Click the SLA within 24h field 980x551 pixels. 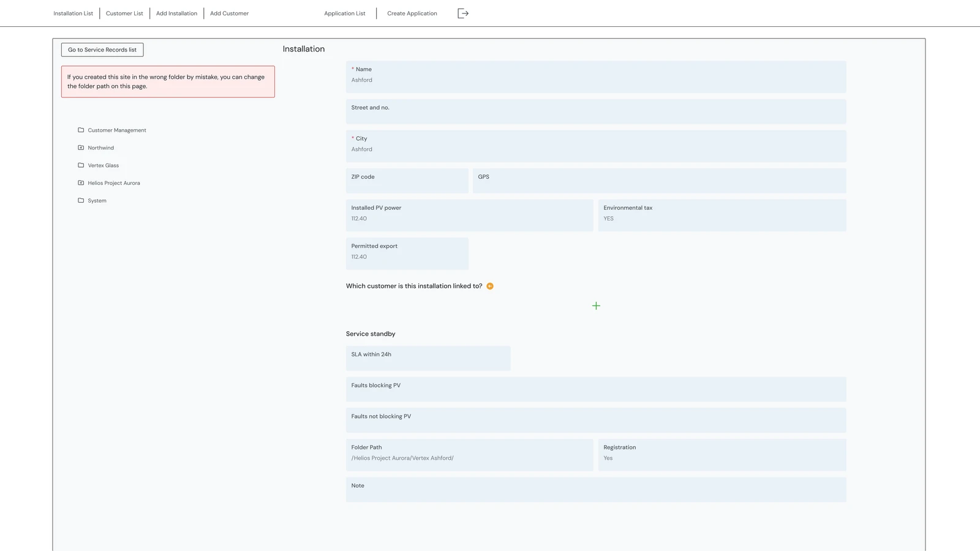point(428,358)
